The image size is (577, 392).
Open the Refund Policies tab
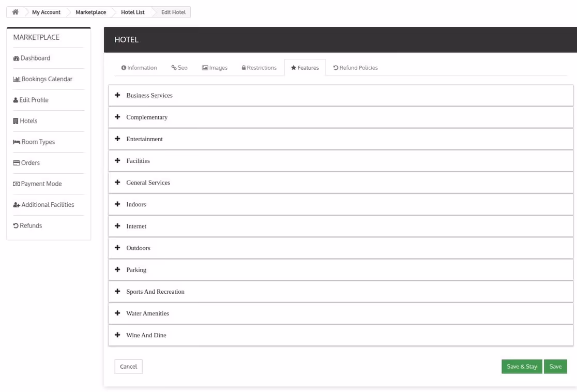click(356, 68)
